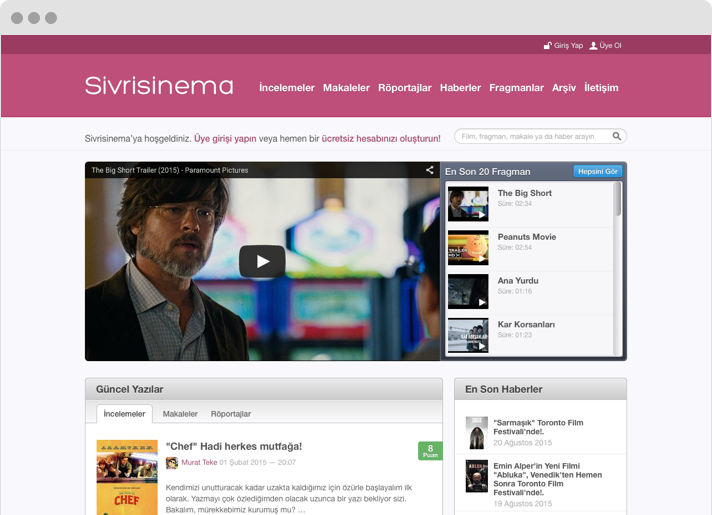The width and height of the screenshot is (712, 515).
Task: Click Murat Teke's author avatar
Action: (x=172, y=463)
